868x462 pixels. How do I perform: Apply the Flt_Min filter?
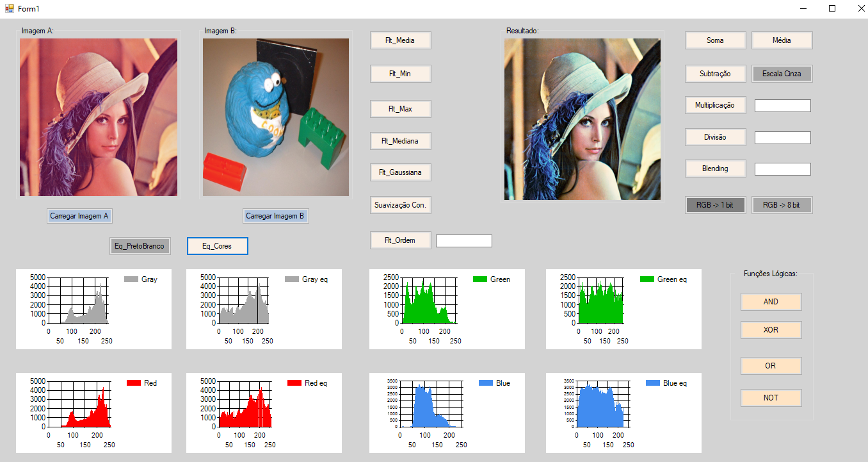(400, 73)
